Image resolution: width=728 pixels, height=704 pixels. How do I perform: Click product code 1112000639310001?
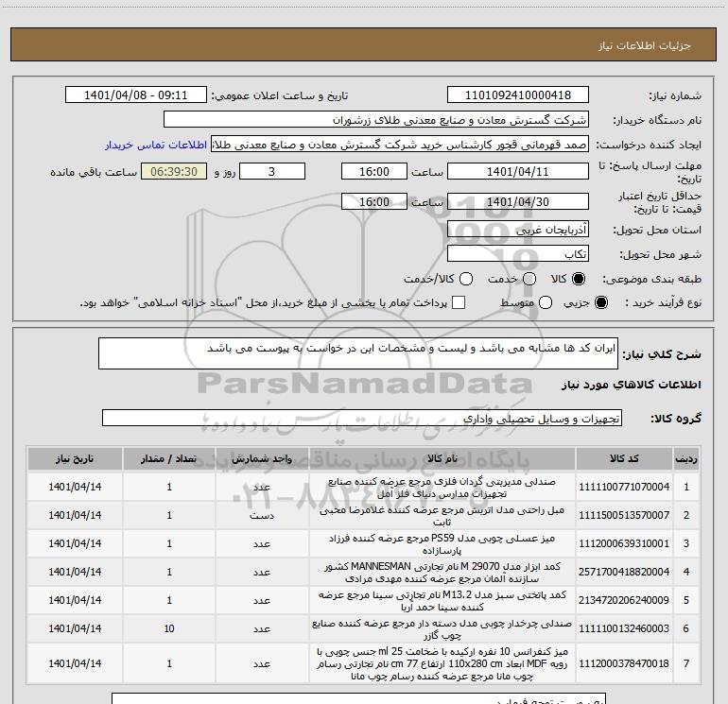tap(624, 543)
